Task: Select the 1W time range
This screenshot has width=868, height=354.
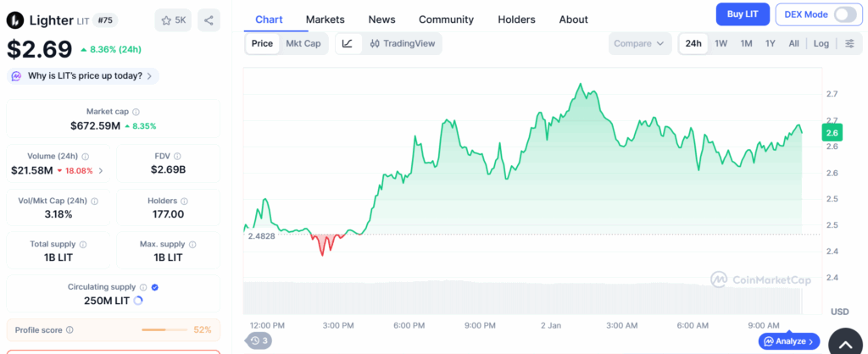Action: click(x=721, y=43)
